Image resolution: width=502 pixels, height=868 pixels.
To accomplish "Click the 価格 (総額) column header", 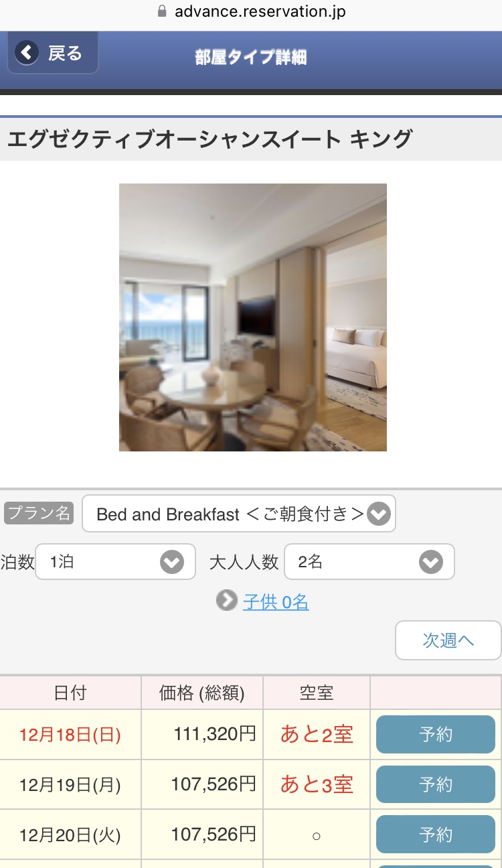I will pos(202,693).
